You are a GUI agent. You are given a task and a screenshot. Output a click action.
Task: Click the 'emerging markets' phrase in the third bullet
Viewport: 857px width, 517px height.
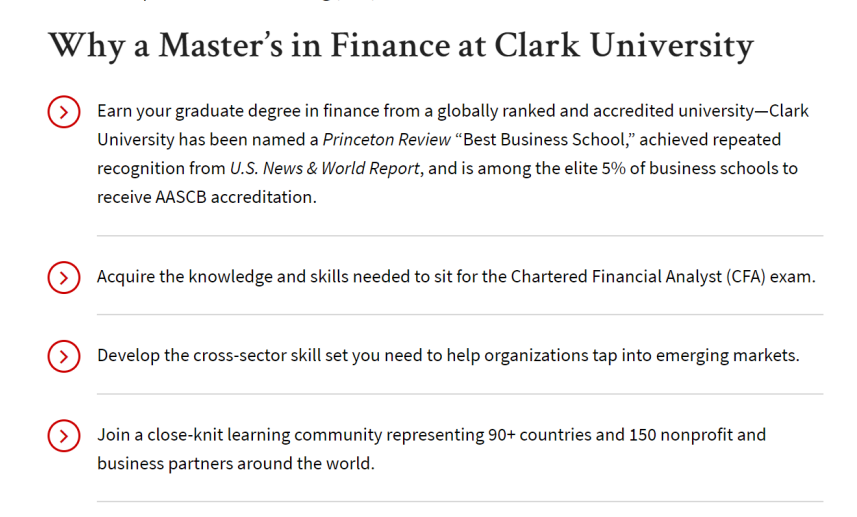(727, 356)
